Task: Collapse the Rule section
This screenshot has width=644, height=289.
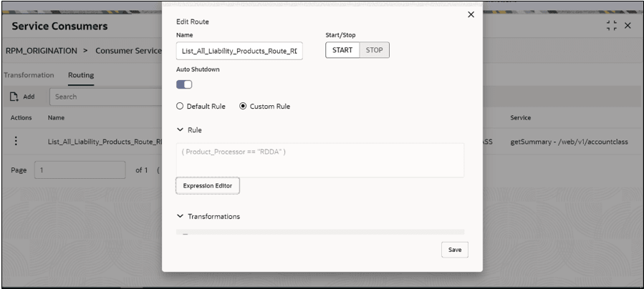Action: click(180, 129)
